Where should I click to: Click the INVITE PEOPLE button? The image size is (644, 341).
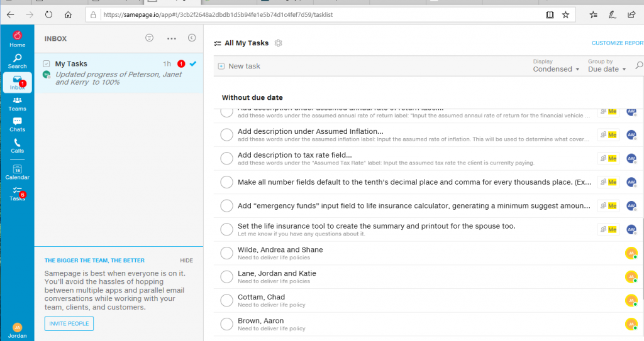pyautogui.click(x=69, y=323)
